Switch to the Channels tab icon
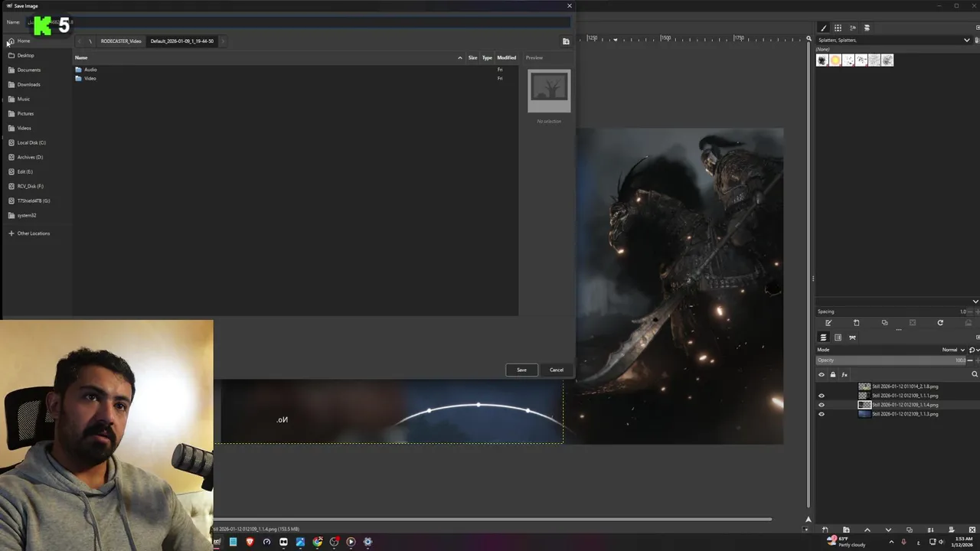The height and width of the screenshot is (551, 980). coord(838,337)
